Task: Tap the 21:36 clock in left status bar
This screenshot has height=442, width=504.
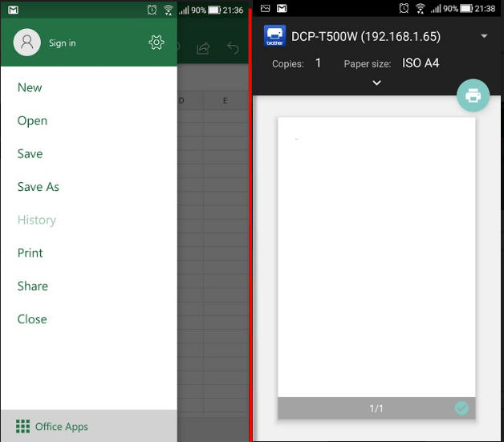Action: (233, 10)
